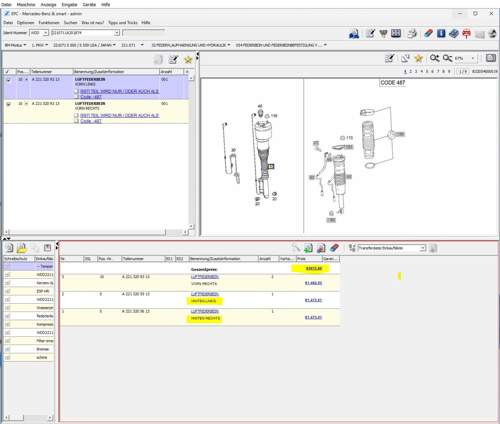
Task: Open the yellow folder icon in shopping list panel
Action: [22, 248]
